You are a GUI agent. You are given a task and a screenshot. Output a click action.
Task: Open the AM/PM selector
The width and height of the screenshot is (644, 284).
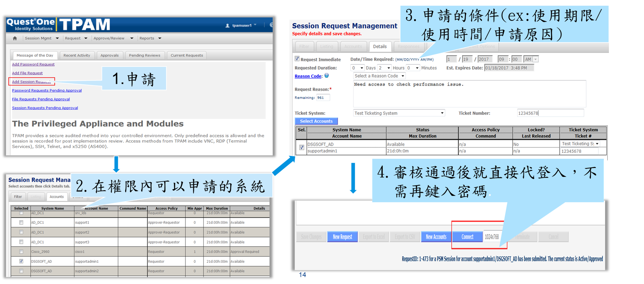click(x=531, y=59)
